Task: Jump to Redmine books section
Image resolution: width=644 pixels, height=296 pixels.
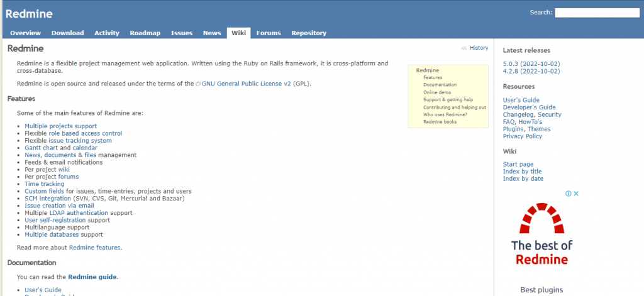Action: pos(440,122)
